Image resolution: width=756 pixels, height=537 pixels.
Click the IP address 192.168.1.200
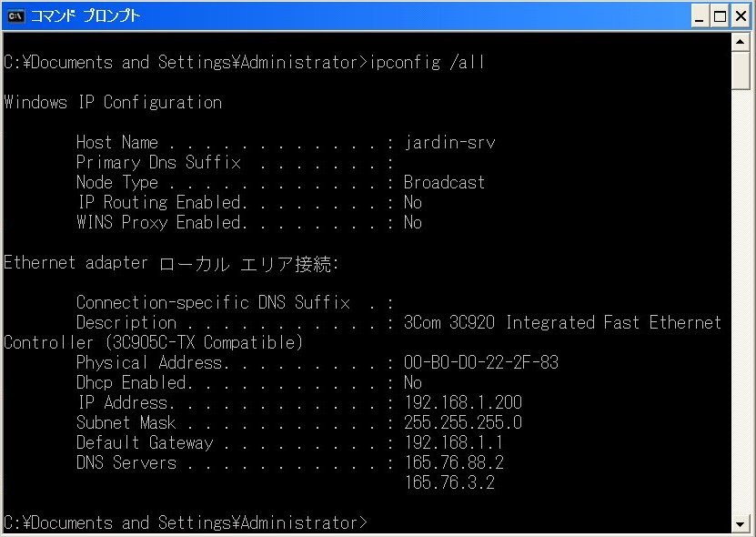(462, 403)
